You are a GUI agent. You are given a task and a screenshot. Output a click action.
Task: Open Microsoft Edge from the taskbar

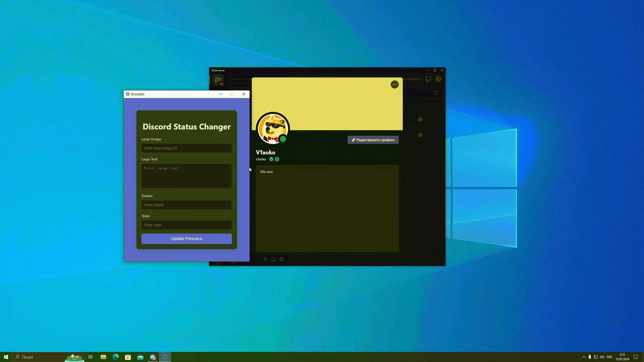coord(115,357)
